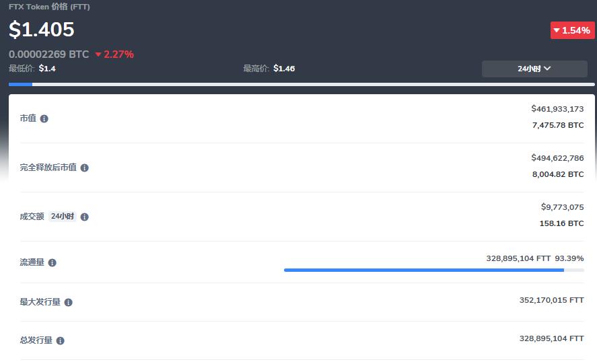Click the info icon in the 成交额 row
Viewport: 597px width, 364px height.
pyautogui.click(x=85, y=217)
